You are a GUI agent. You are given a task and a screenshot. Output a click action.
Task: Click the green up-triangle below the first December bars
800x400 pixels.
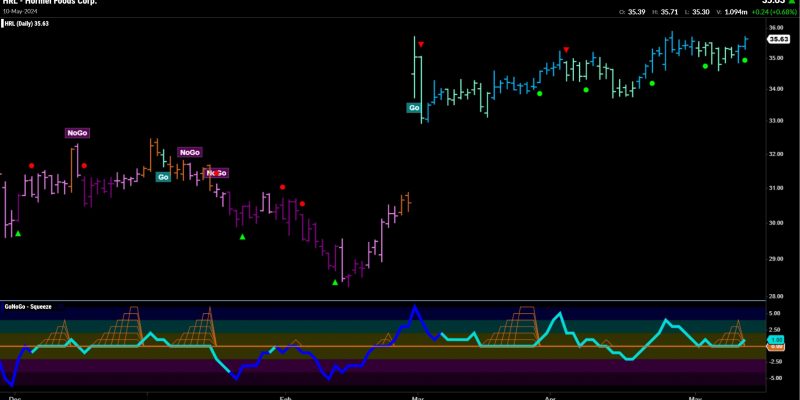pos(18,234)
